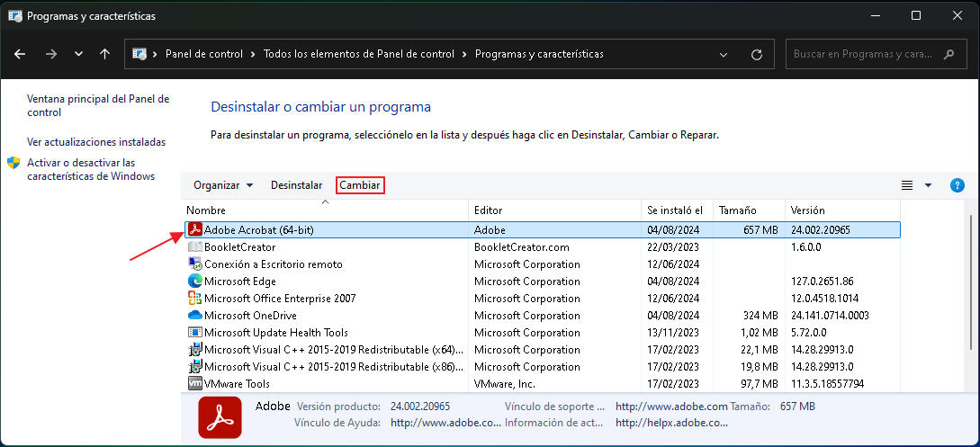The height and width of the screenshot is (447, 980).
Task: Click the 324 MB size cell
Action: (x=760, y=316)
